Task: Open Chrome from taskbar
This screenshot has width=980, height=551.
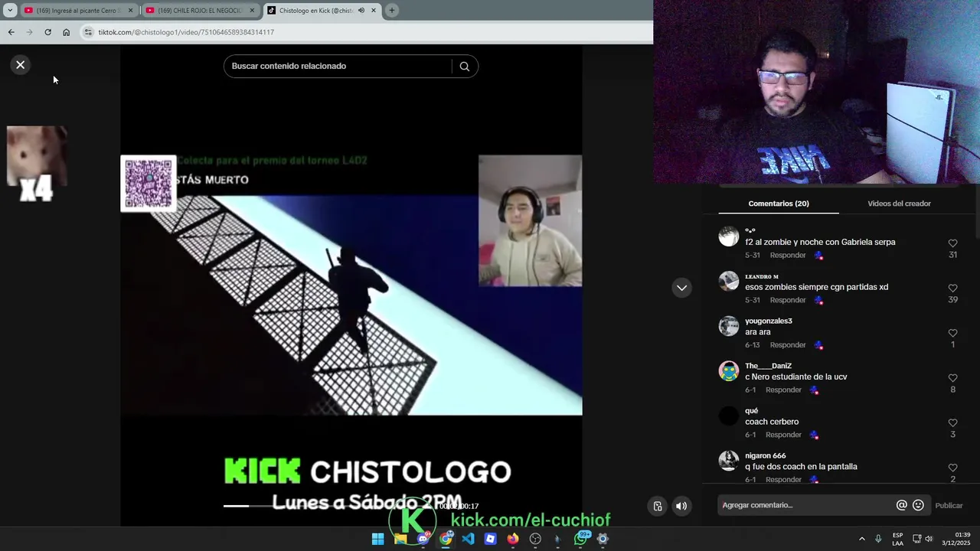Action: pyautogui.click(x=446, y=539)
